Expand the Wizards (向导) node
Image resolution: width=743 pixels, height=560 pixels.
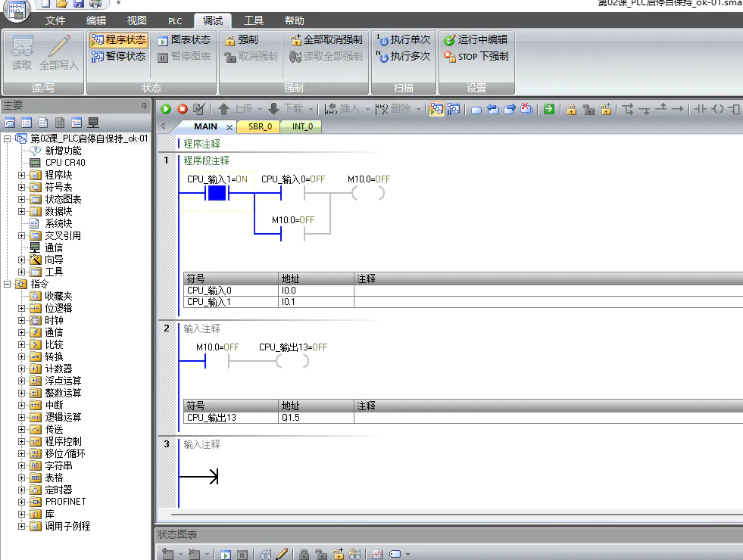coord(21,260)
